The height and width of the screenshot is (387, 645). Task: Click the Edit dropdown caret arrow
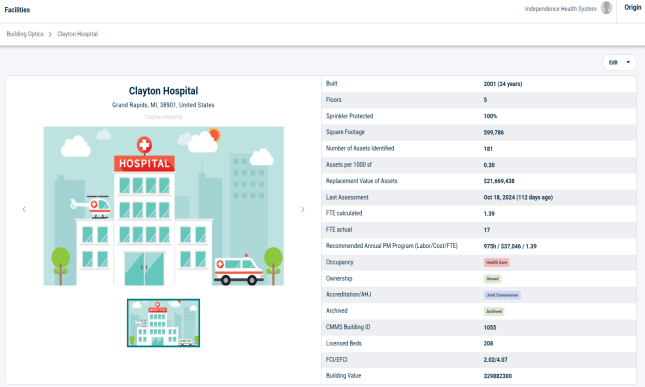[x=628, y=63]
